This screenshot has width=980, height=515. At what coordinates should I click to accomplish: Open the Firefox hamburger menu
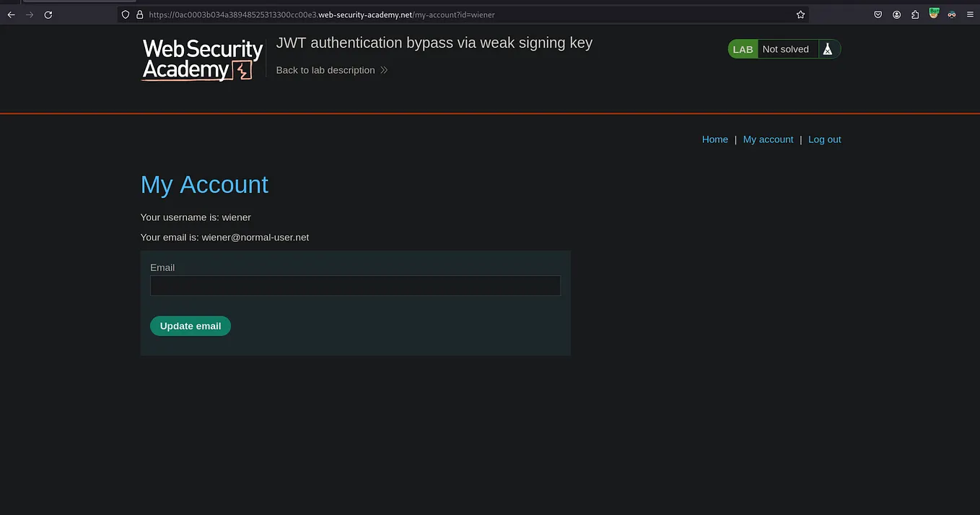970,14
